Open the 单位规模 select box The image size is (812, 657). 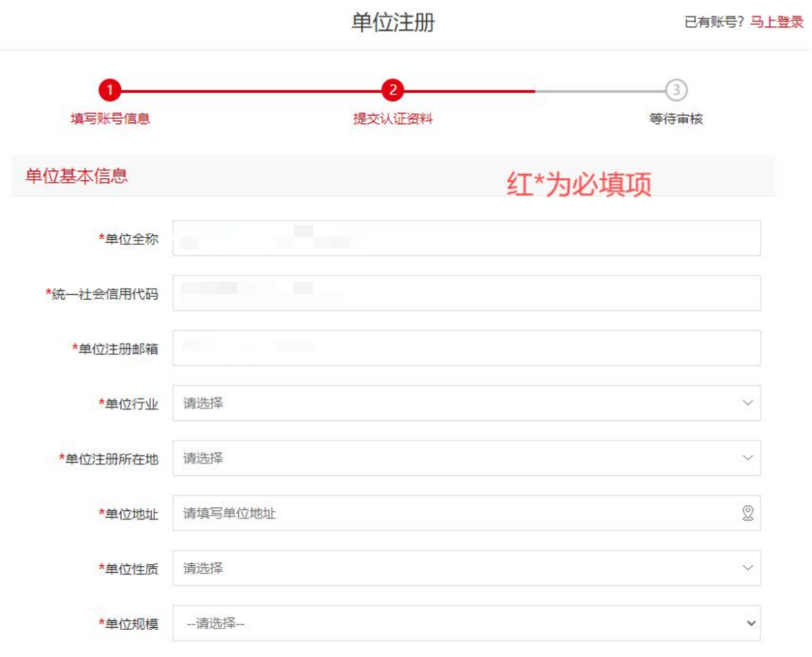(x=467, y=623)
